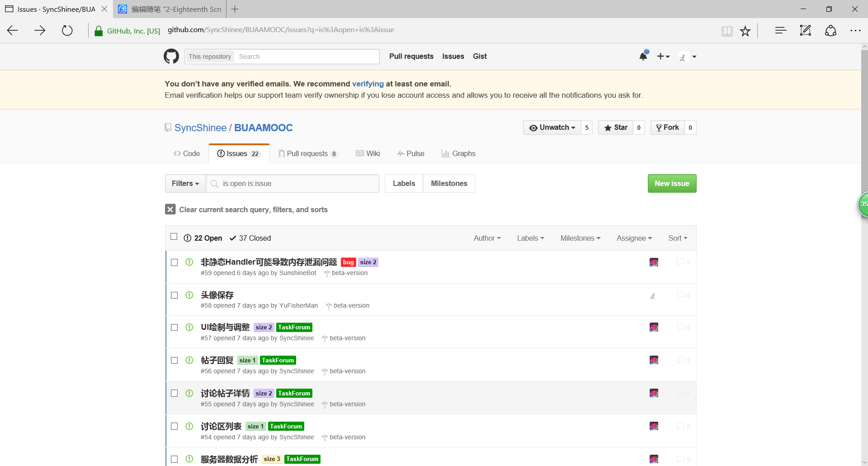Viewport: 868px width, 466px height.
Task: Open the Wiki tab
Action: (x=368, y=154)
